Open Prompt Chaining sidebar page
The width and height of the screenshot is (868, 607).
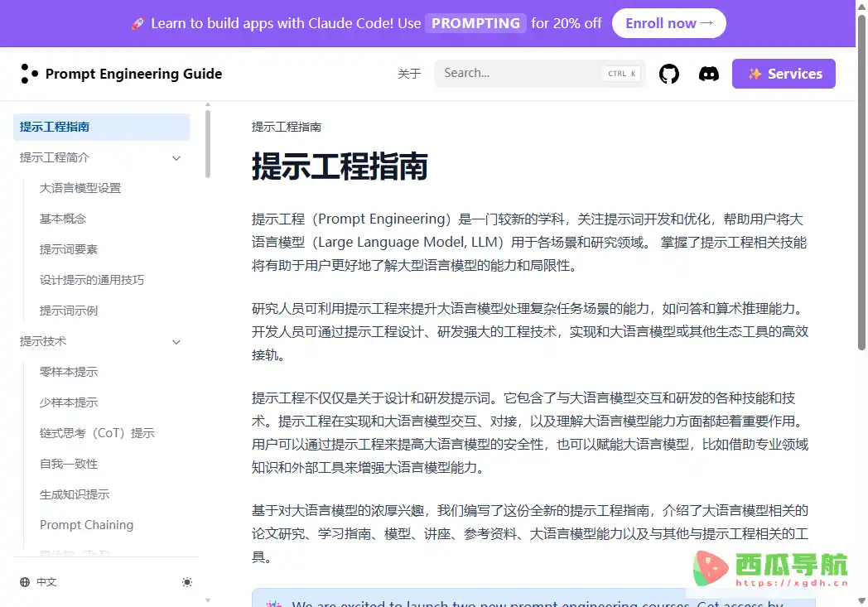(86, 524)
